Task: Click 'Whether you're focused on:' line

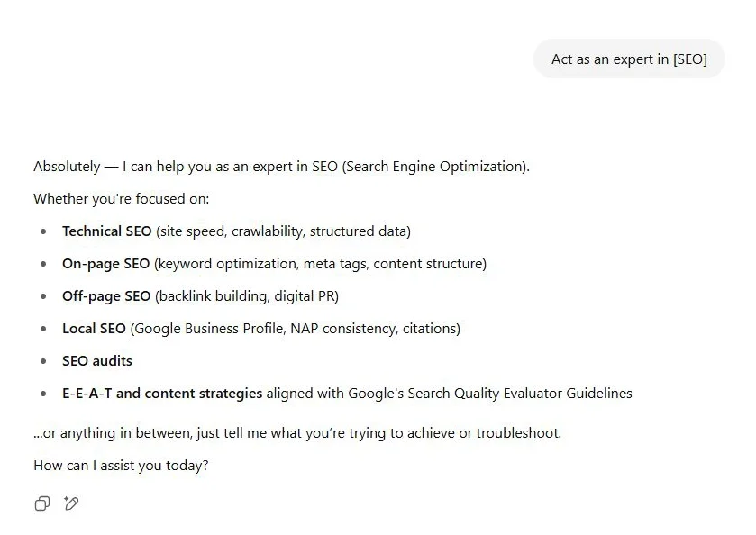Action: coord(122,199)
